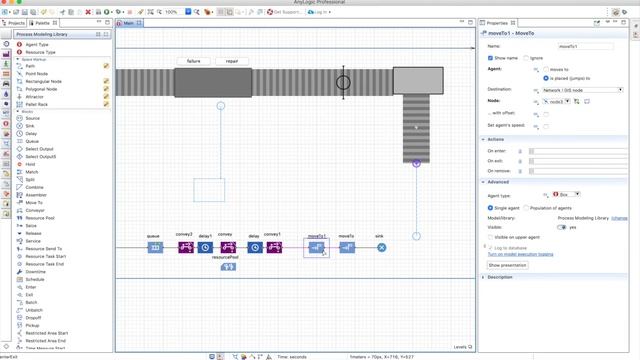
Task: Click the On exit action field
Action: tap(578, 161)
